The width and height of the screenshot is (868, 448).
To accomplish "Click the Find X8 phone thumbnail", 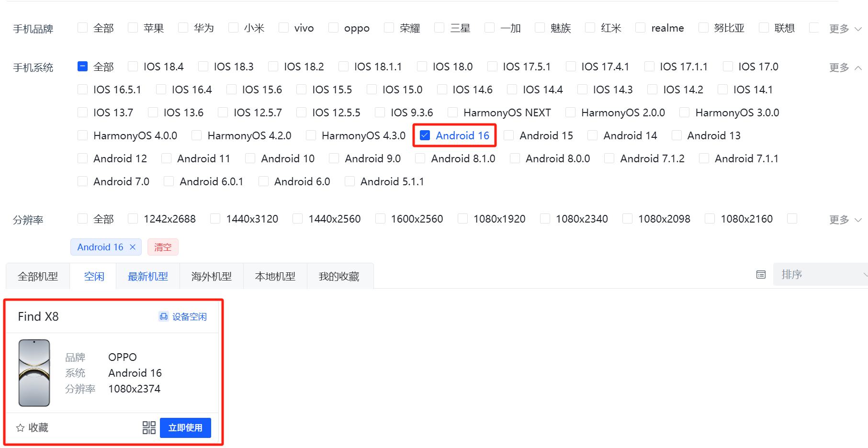I will (x=34, y=373).
